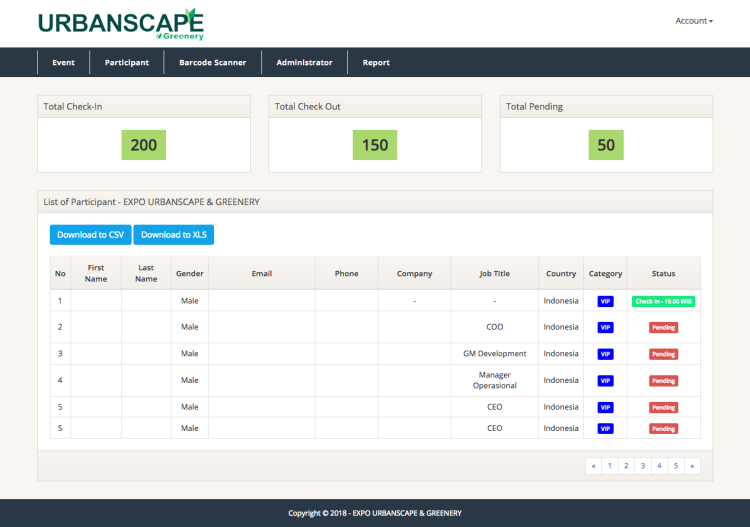Select the Administrator menu item

tap(304, 62)
